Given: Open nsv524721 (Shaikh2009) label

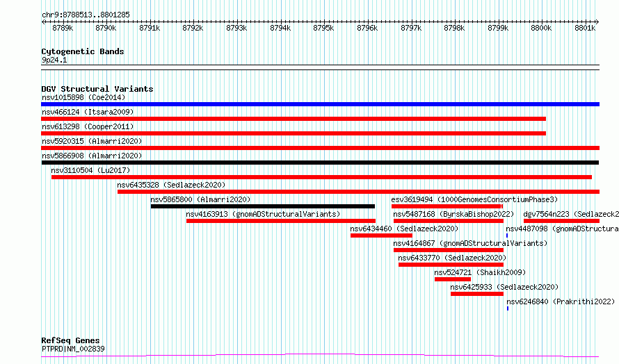Looking at the screenshot, I should 480,272.
